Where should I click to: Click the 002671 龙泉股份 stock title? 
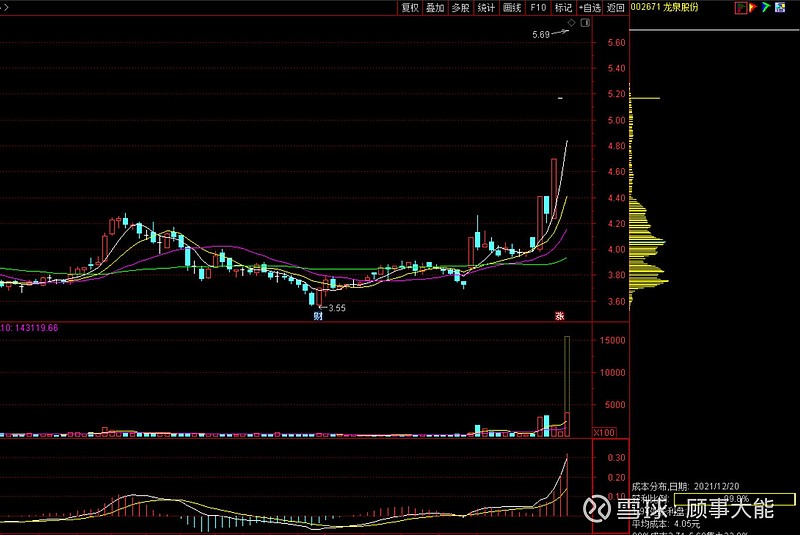(663, 7)
